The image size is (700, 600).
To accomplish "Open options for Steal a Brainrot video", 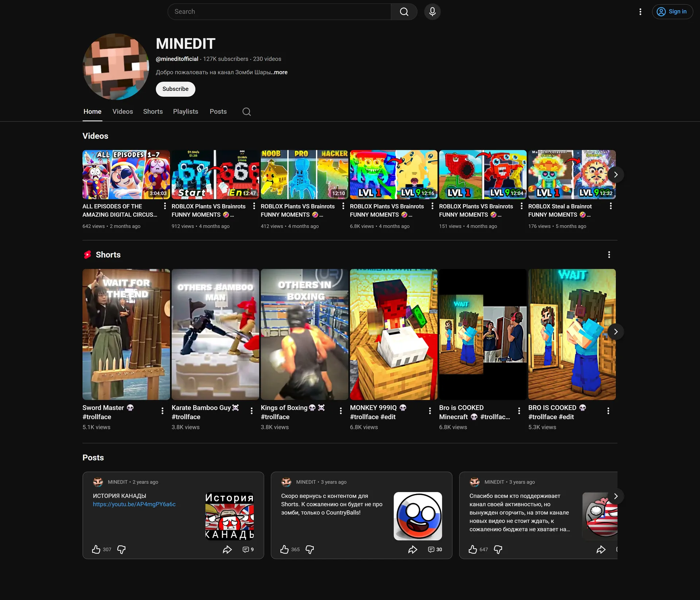I will coord(611,206).
